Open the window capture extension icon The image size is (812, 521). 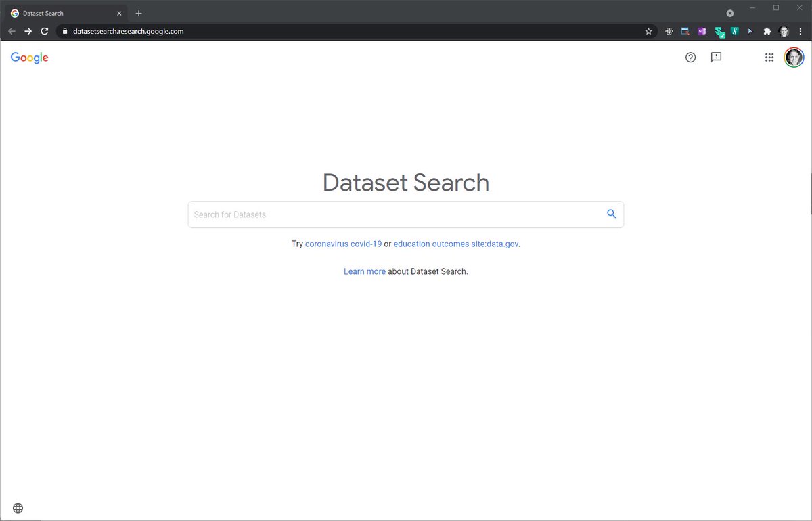point(685,31)
